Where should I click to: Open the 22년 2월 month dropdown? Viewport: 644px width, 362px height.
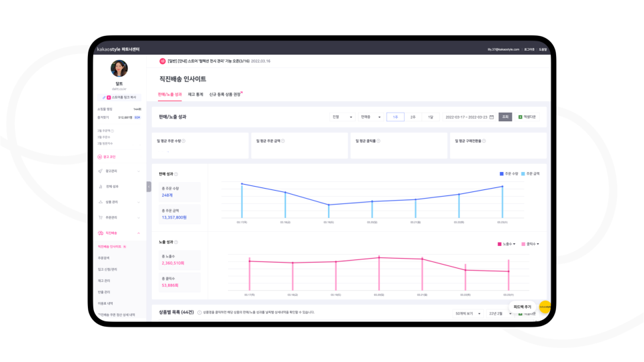(x=500, y=313)
